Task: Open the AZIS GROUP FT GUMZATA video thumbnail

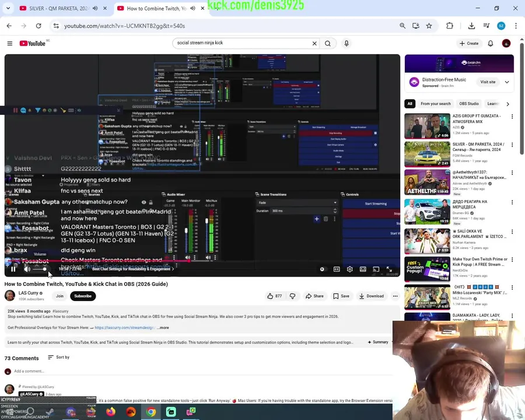Action: [427, 126]
